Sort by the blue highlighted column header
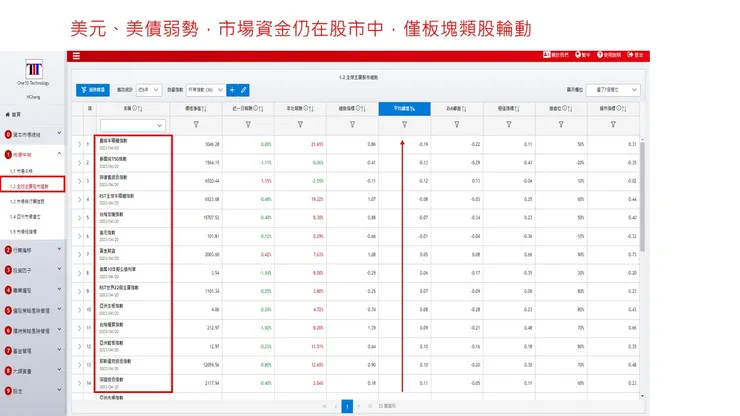740x416 pixels. (404, 109)
